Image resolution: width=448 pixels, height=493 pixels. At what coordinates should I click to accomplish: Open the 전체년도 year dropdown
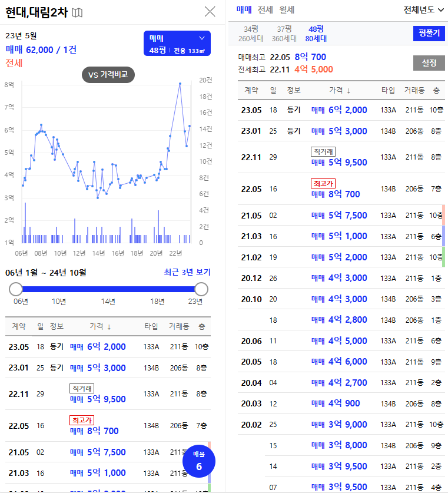tap(423, 10)
